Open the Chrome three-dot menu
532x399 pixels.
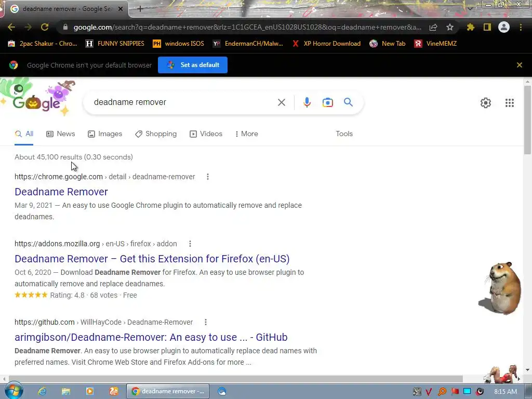521,27
